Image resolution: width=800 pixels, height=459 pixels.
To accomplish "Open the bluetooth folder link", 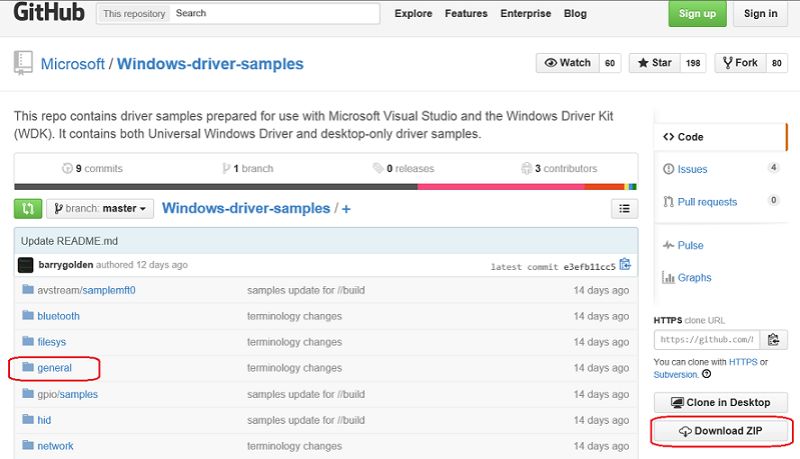I will (x=59, y=316).
